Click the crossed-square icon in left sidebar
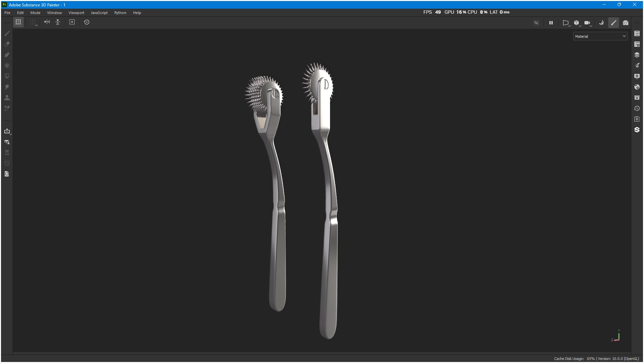 [7, 163]
